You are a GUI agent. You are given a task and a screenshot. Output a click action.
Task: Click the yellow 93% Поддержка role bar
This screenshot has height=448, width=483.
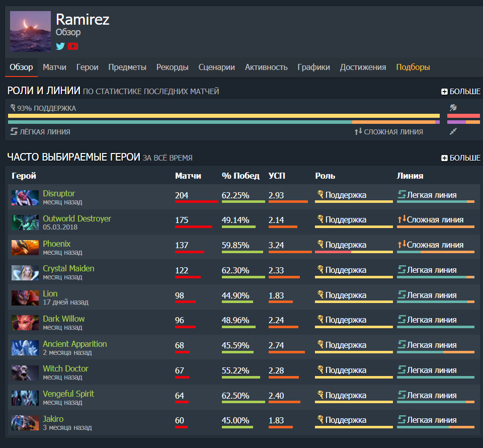[x=223, y=116]
